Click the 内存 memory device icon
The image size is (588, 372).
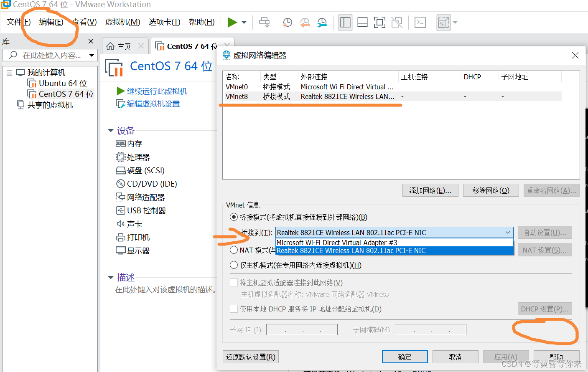(121, 144)
